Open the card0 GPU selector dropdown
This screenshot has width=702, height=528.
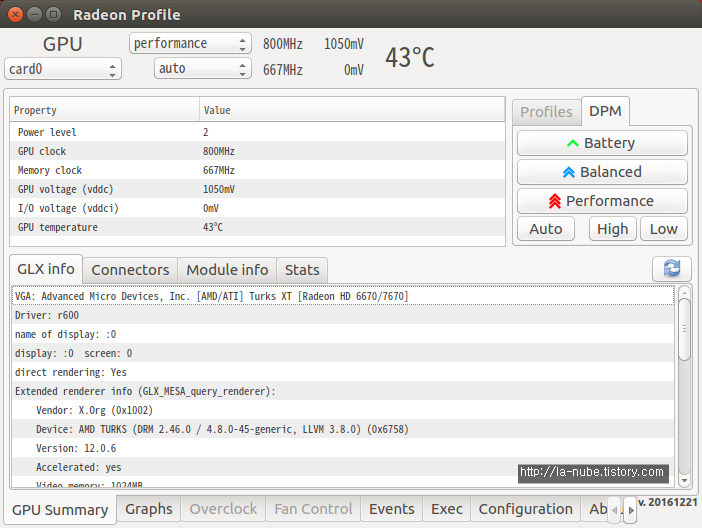[x=63, y=69]
